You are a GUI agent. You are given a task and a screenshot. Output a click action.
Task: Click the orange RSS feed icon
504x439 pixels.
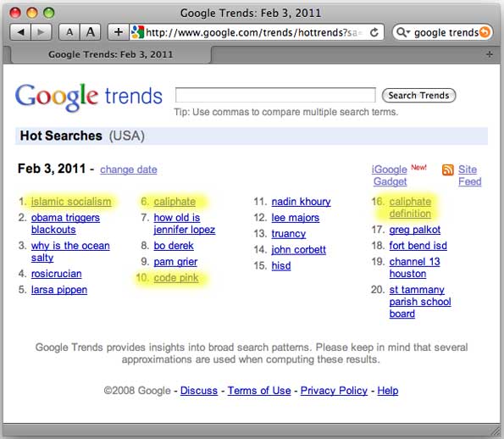coord(448,169)
